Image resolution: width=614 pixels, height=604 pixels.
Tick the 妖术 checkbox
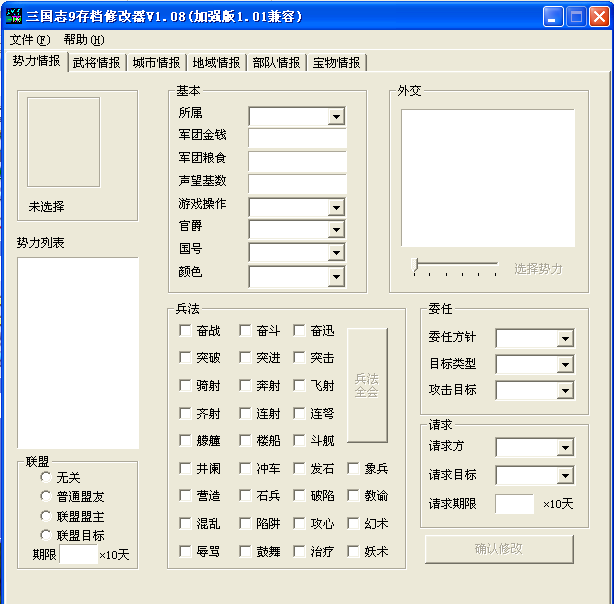coord(353,552)
